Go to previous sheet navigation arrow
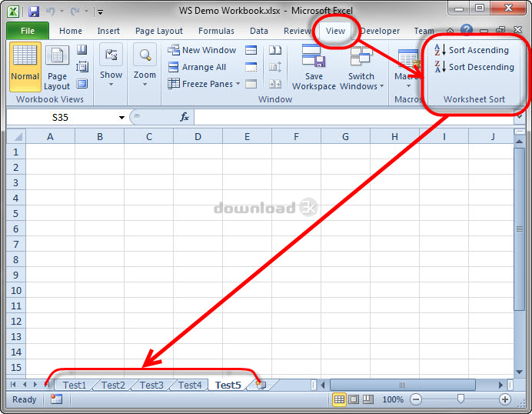 (25, 385)
